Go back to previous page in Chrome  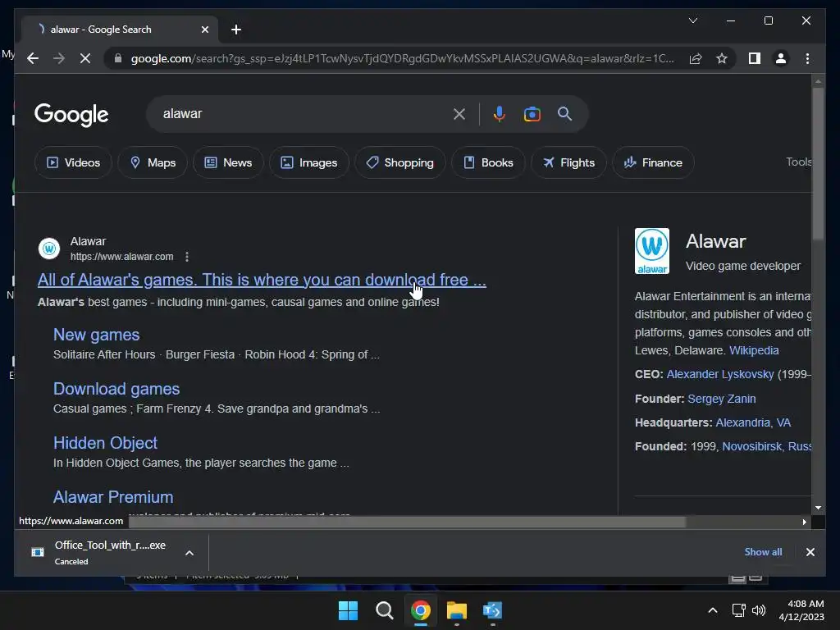point(33,58)
